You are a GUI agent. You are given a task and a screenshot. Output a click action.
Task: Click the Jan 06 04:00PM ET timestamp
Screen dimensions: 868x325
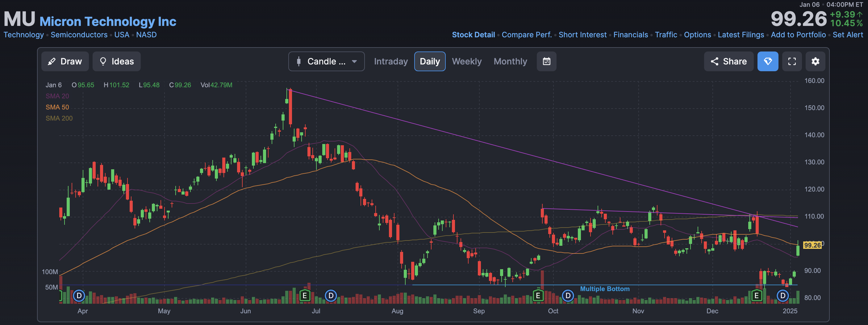click(831, 4)
